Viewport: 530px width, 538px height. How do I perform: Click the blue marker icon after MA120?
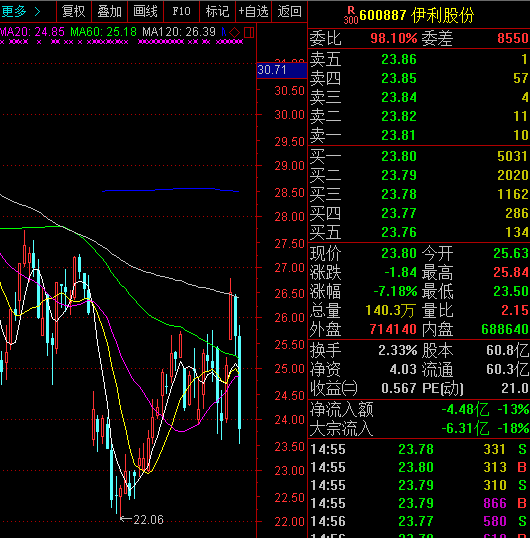click(x=224, y=32)
